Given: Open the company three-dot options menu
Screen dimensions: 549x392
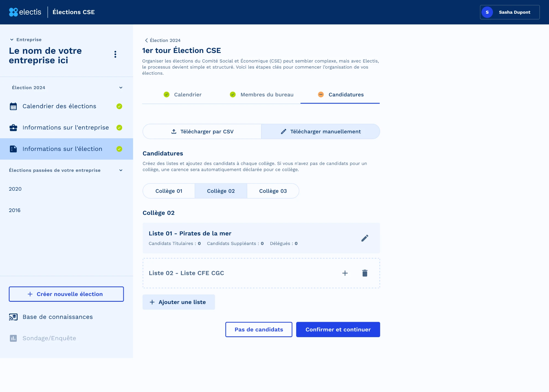Looking at the screenshot, I should tap(115, 54).
